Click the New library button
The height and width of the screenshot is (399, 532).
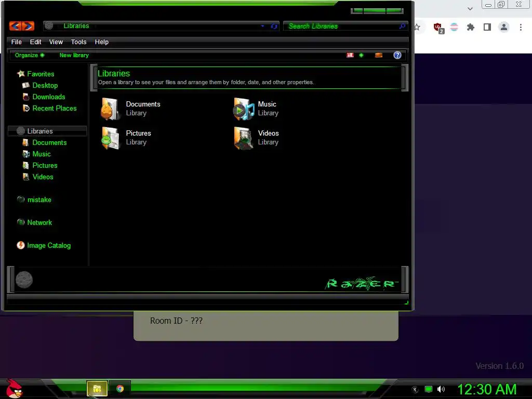coord(74,55)
